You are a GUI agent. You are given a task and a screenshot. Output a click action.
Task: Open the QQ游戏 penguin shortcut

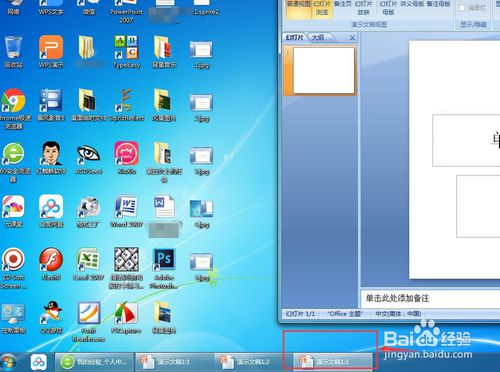click(51, 317)
